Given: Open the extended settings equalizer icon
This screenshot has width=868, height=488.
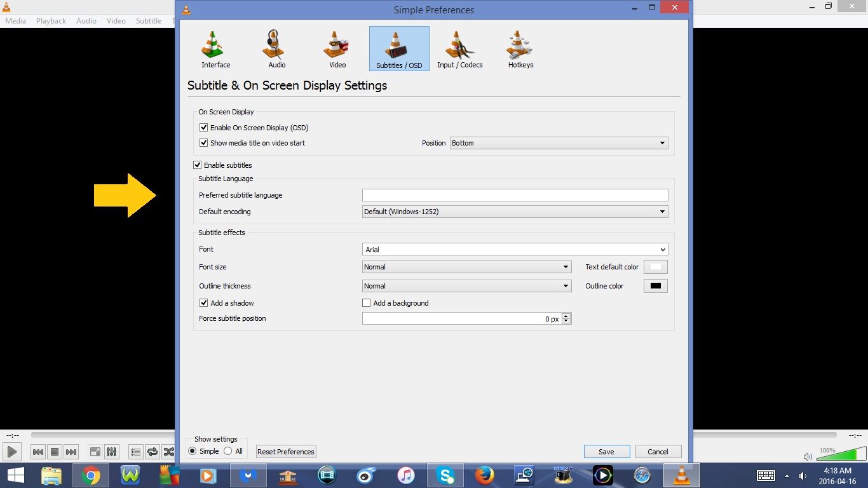Looking at the screenshot, I should (112, 452).
